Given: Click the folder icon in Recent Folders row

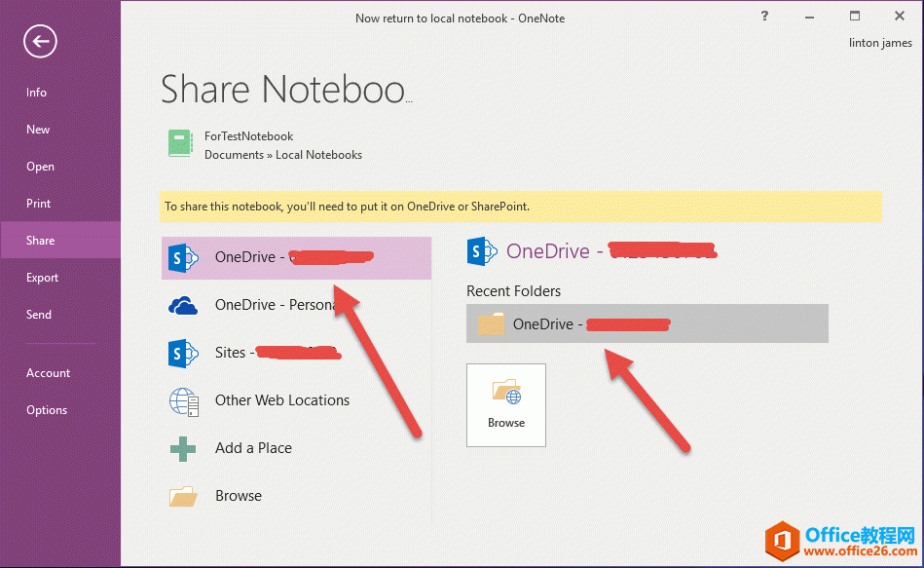Looking at the screenshot, I should (x=491, y=323).
